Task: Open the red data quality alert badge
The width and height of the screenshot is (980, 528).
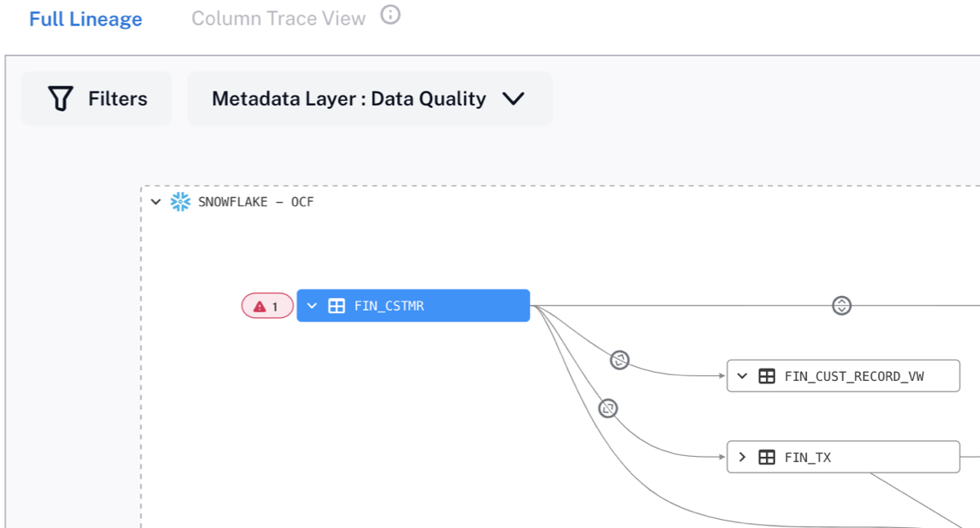Action: (267, 307)
